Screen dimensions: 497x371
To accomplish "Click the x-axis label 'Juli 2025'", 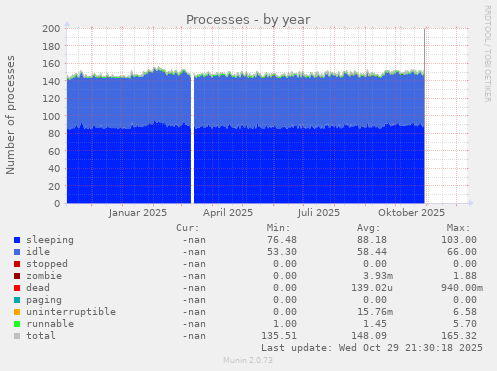I will (319, 213).
